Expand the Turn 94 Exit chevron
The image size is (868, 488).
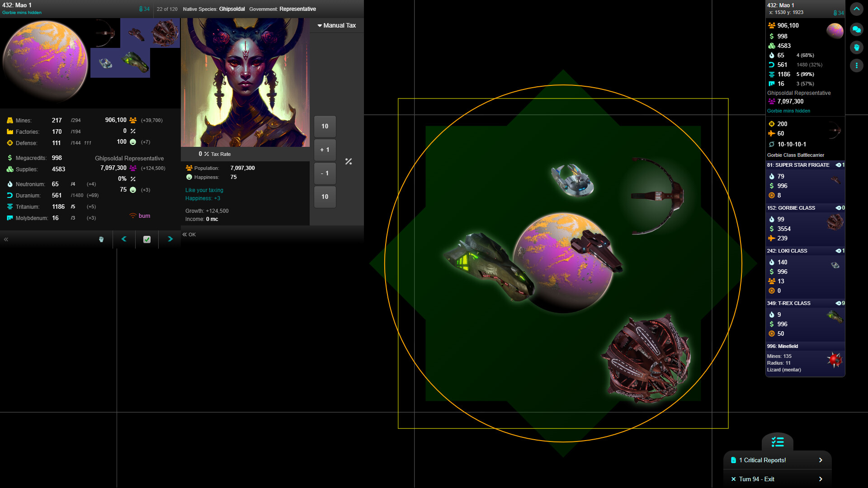821,479
